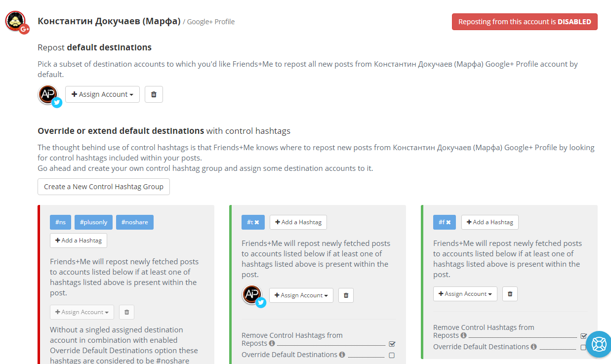The height and width of the screenshot is (364, 611).
Task: Show info for Override Default Destinations in #t group
Action: [x=342, y=355]
